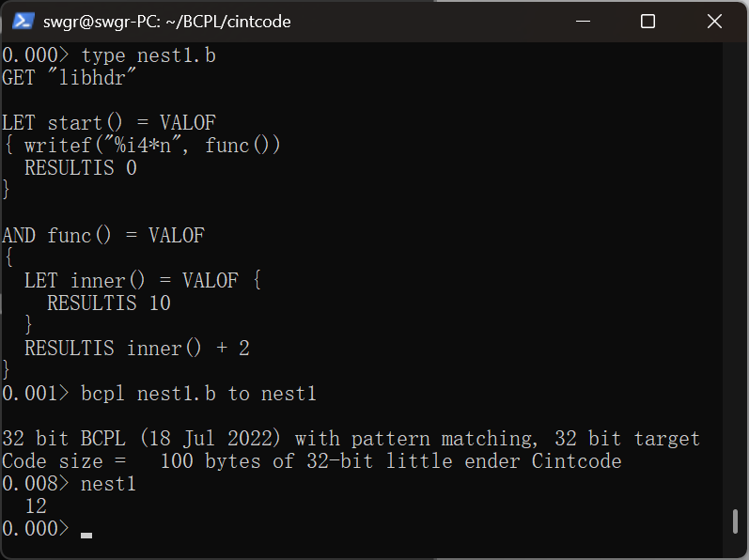Click the PowerShell terminal icon in title bar

tap(23, 22)
